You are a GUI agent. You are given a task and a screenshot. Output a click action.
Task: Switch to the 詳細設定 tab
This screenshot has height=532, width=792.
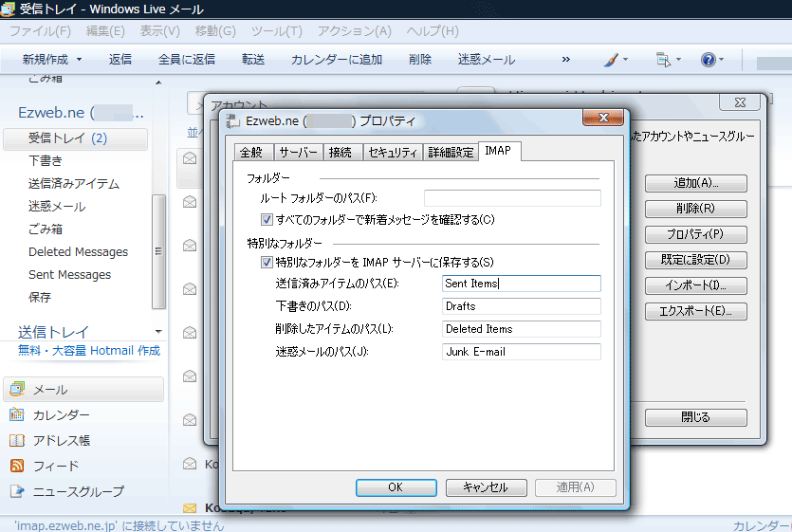[x=451, y=152]
